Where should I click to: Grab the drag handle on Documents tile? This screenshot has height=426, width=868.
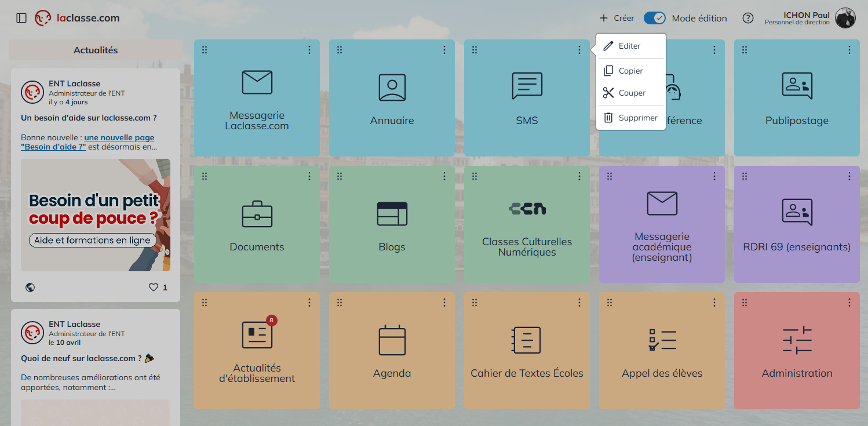(x=205, y=176)
